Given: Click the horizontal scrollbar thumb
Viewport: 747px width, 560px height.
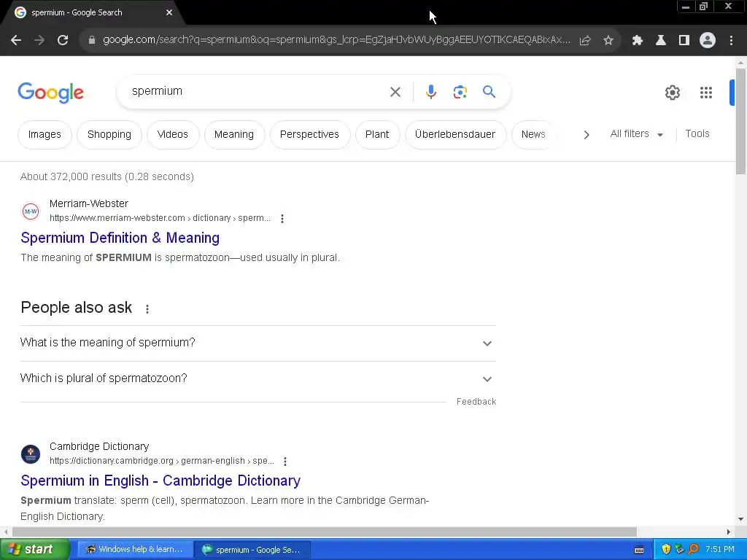Looking at the screenshot, I should [325, 532].
